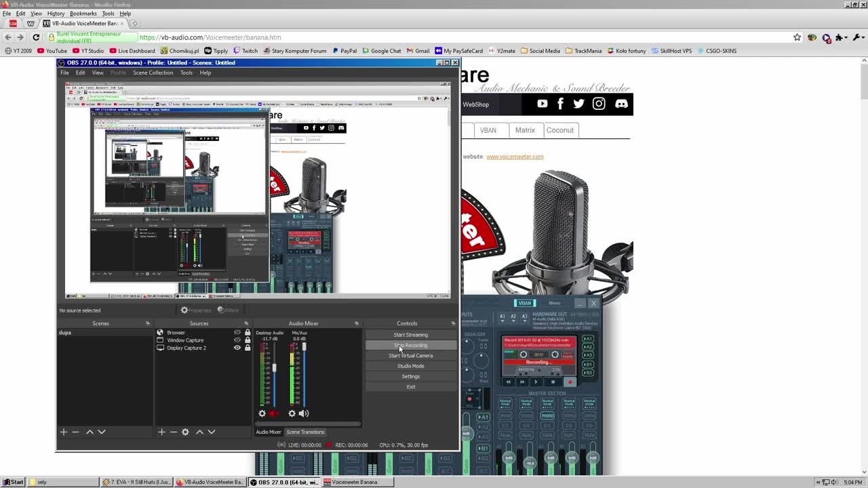This screenshot has height=488, width=868.
Task: Move the selected scene down with arrow
Action: pyautogui.click(x=102, y=432)
